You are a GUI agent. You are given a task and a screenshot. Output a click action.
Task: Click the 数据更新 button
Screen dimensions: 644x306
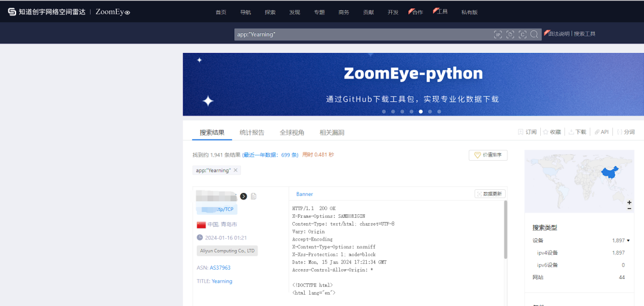click(x=490, y=193)
